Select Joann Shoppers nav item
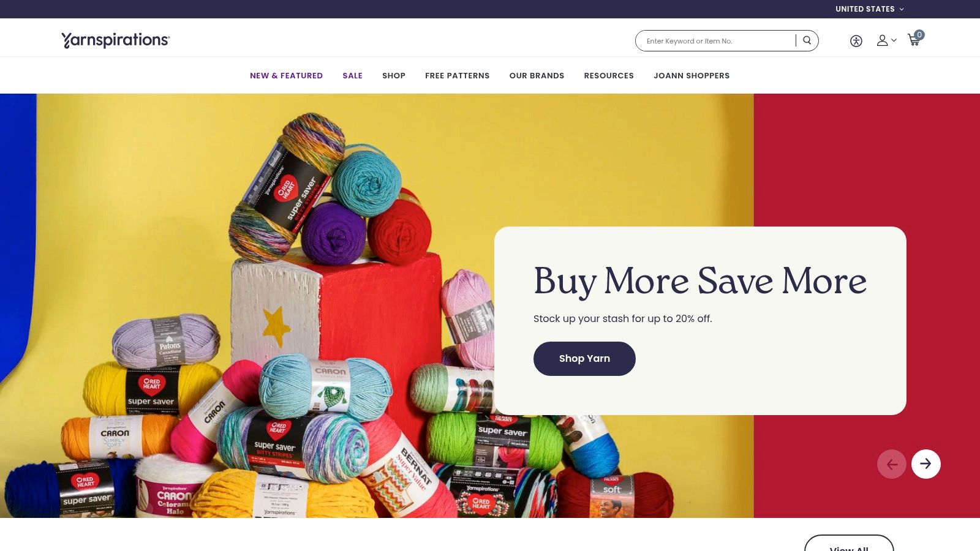The width and height of the screenshot is (980, 551). click(x=692, y=75)
